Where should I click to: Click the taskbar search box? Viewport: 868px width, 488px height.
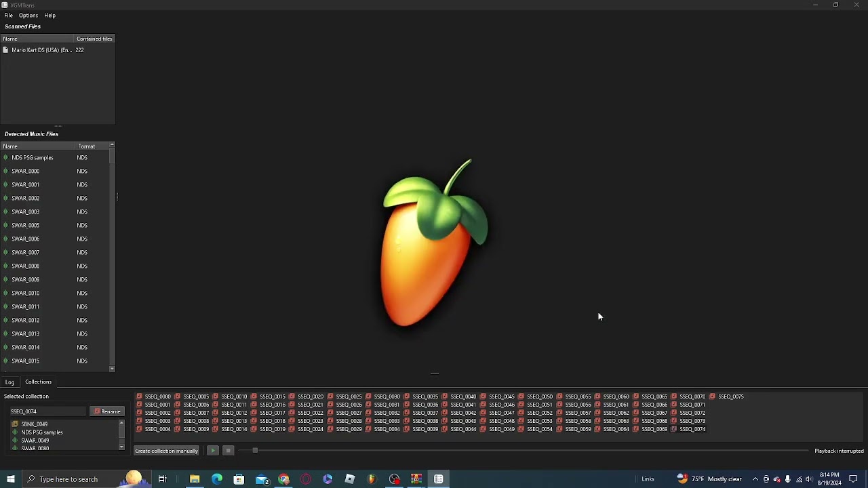(85, 479)
